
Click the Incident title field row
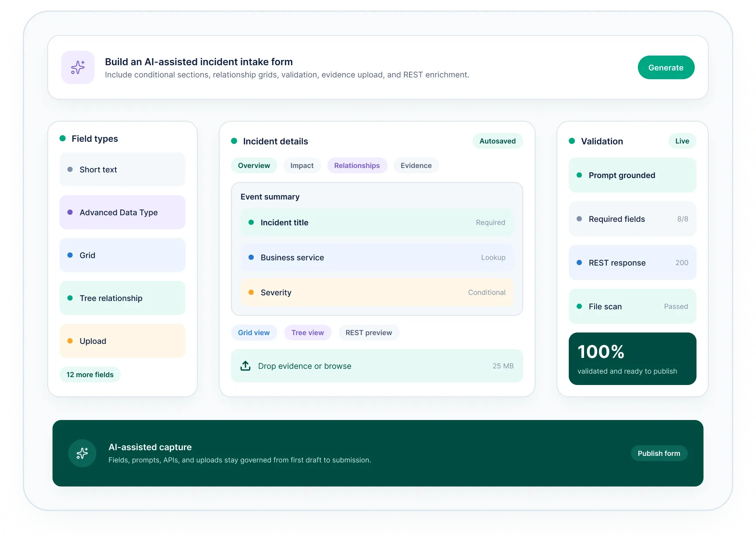(x=377, y=222)
